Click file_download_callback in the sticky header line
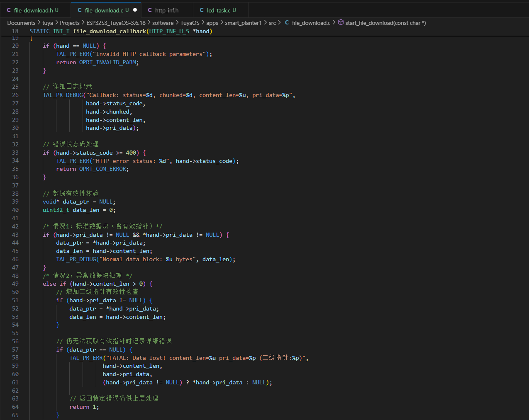 [x=110, y=31]
